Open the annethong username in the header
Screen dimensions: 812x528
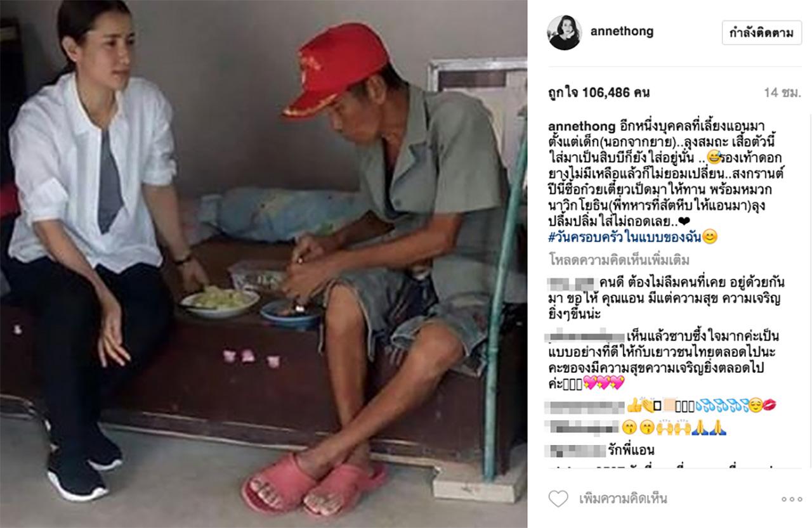(622, 32)
